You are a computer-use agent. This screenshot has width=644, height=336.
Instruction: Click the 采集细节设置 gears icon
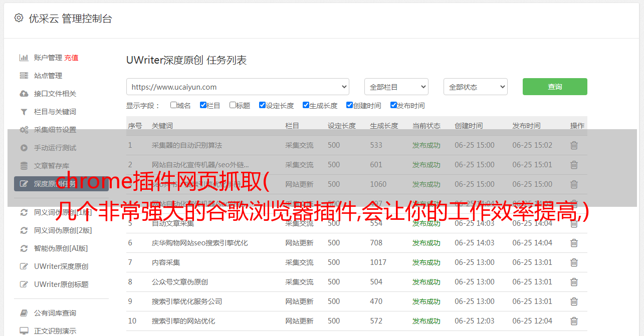(24, 130)
